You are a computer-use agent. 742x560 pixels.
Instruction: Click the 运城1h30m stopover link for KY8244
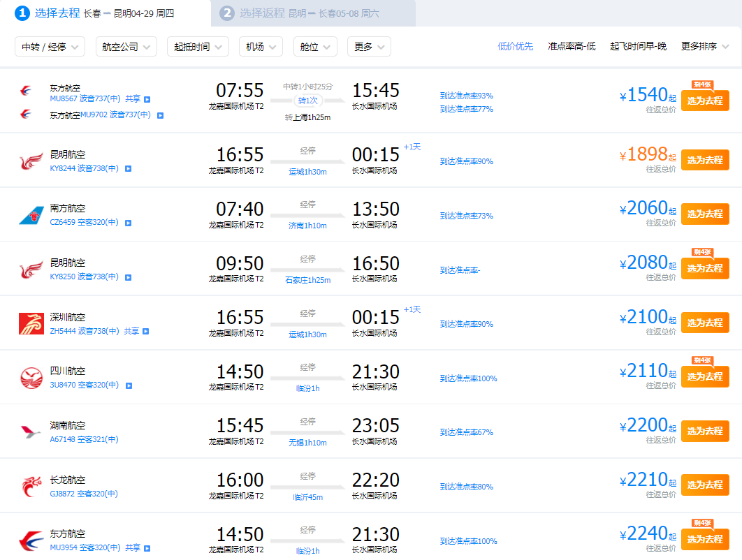(x=307, y=172)
